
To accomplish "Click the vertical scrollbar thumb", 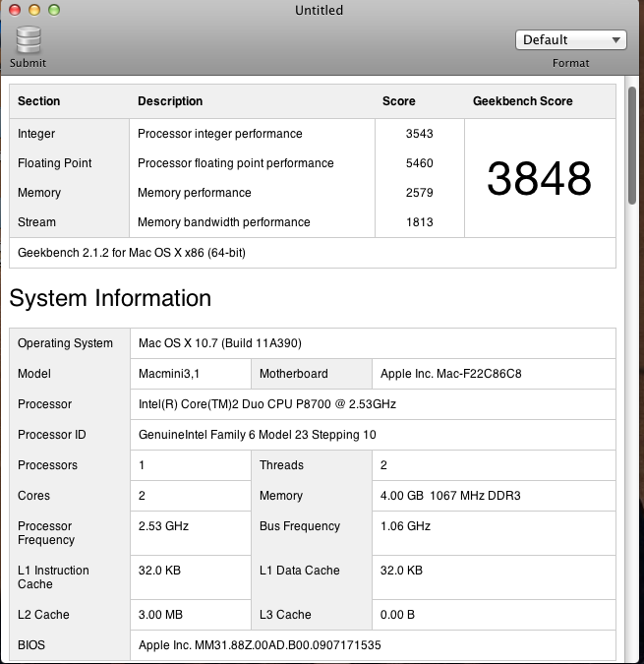I will (632, 146).
